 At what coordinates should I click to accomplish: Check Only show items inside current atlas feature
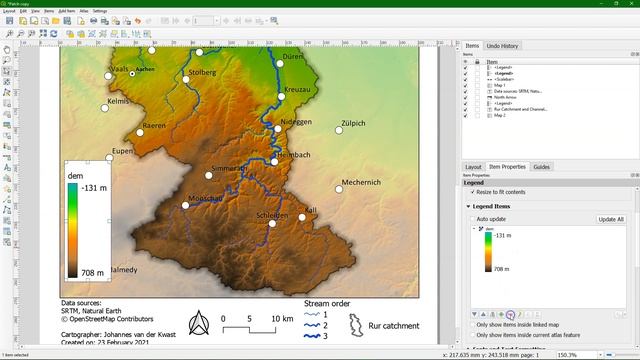coord(473,335)
